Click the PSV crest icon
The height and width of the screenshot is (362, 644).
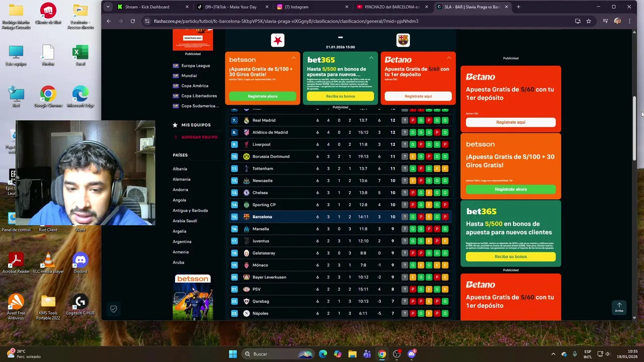point(247,289)
